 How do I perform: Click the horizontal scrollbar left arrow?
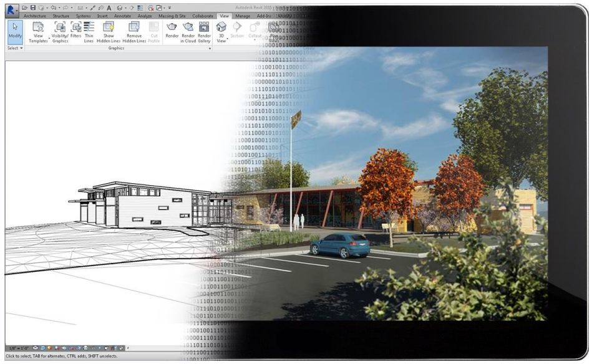click(x=128, y=348)
